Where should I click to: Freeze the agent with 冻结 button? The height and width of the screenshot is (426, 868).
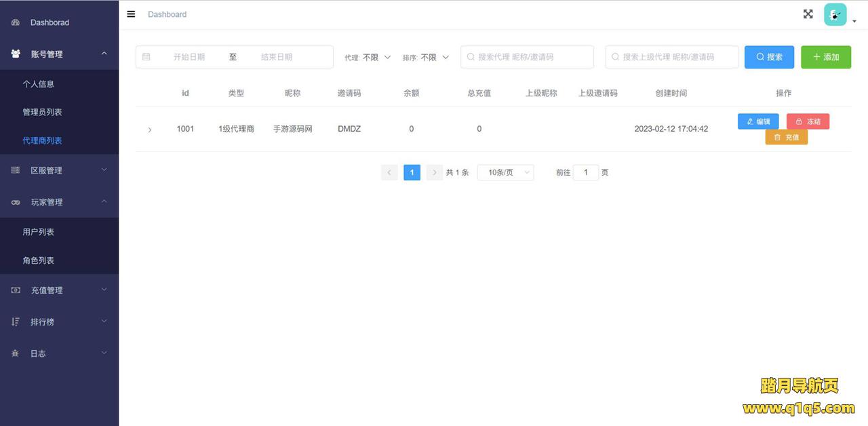pos(808,121)
